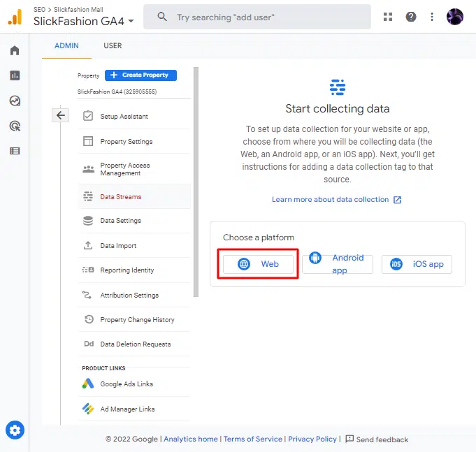Open Data Deletion Requests
The width and height of the screenshot is (476, 452).
click(134, 344)
